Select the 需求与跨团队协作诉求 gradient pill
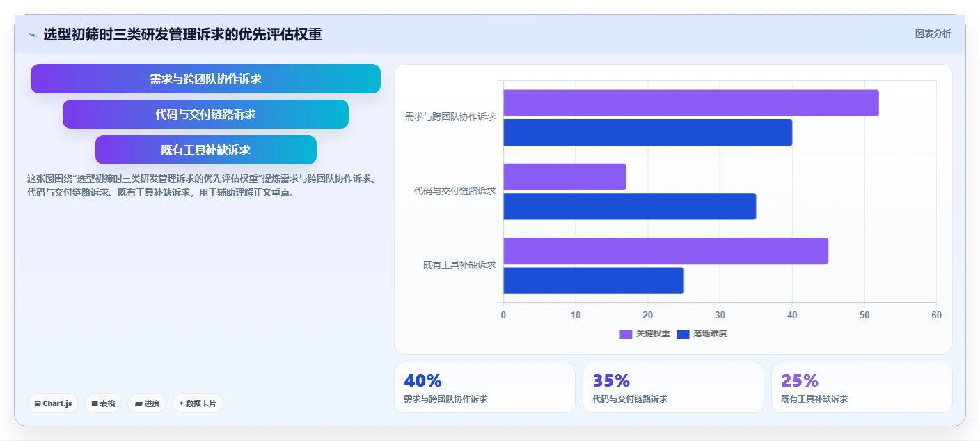The width and height of the screenshot is (980, 441). (205, 79)
